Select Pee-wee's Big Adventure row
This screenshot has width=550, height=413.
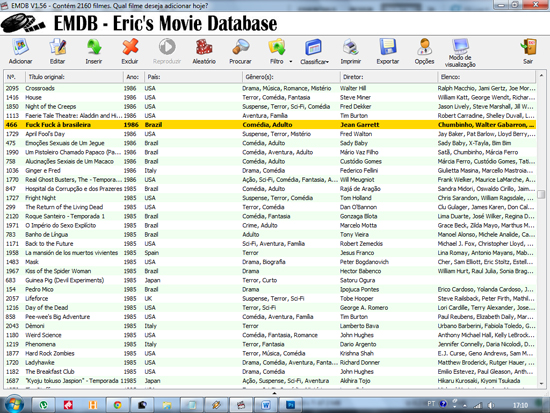[x=270, y=317]
